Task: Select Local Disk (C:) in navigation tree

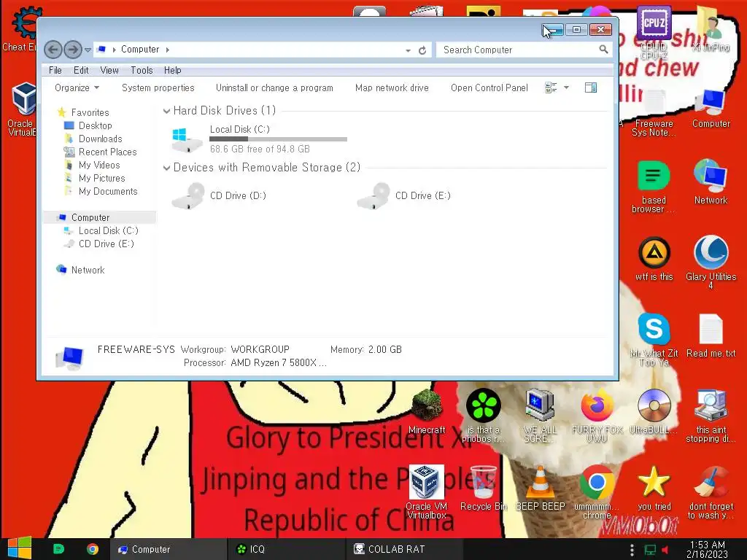Action: tap(108, 230)
